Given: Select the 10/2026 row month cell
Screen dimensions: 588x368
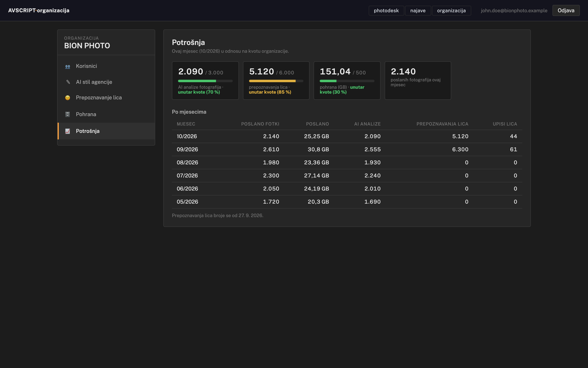Looking at the screenshot, I should tap(187, 136).
